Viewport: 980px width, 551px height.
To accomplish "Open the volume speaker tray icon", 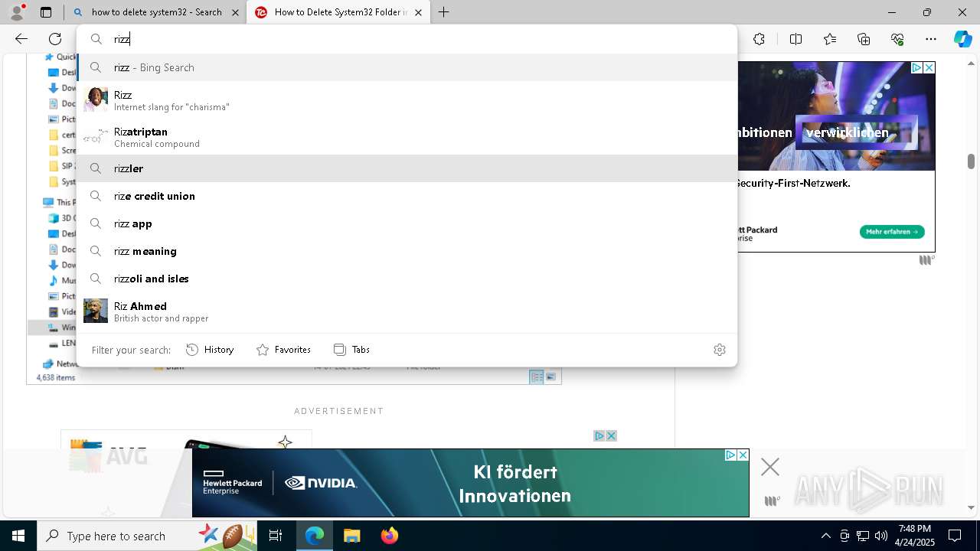I will click(880, 536).
